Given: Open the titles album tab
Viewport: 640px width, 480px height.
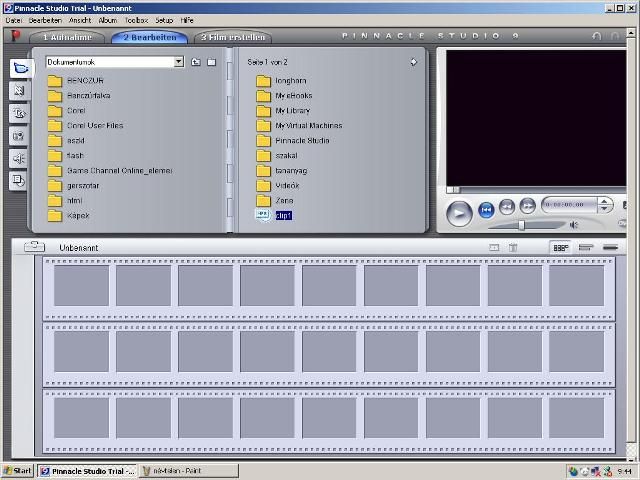Looking at the screenshot, I should (x=19, y=113).
